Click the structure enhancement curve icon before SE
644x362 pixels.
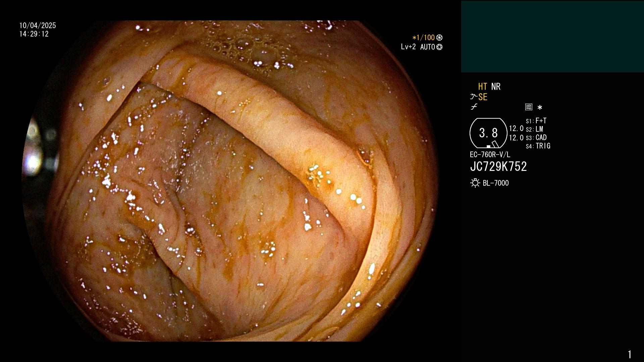pyautogui.click(x=474, y=97)
